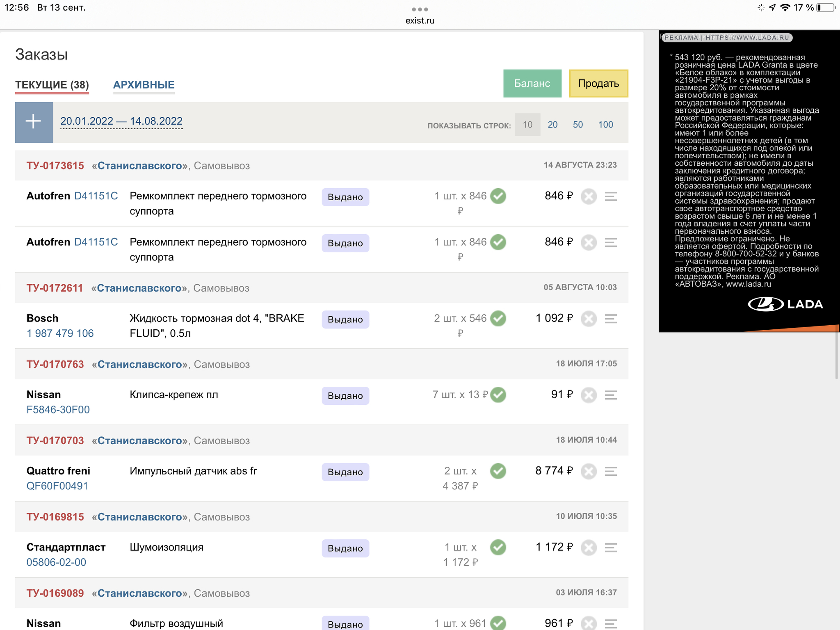This screenshot has width=840, height=630.
Task: Open order ТУ-0172611
Action: [55, 288]
